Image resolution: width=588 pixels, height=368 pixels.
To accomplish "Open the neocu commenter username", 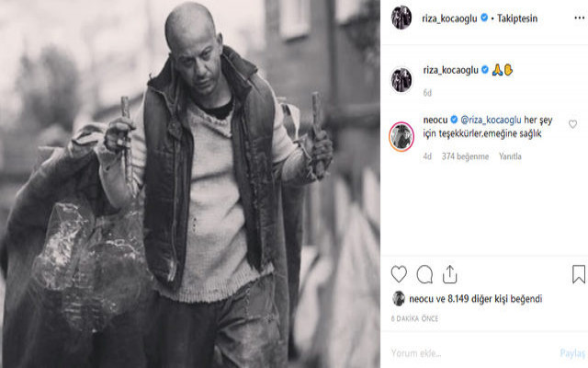I will click(435, 121).
